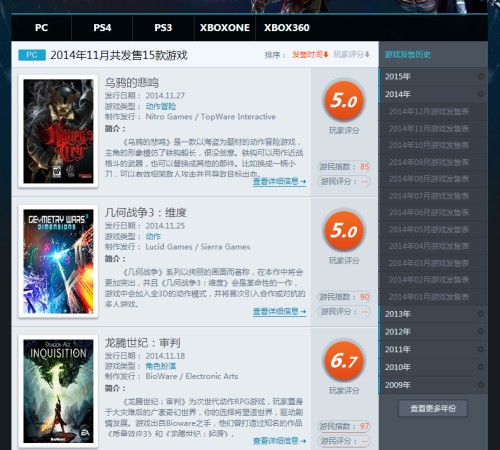Open 2014年11月游戏发售表

coord(429,128)
